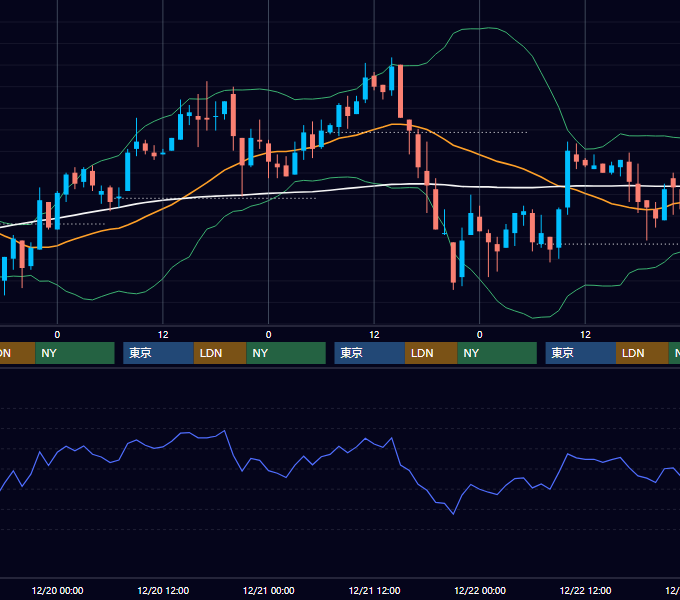The image size is (680, 600).
Task: Select the 東京 session bar above 12/20 12:00
Action: (158, 353)
